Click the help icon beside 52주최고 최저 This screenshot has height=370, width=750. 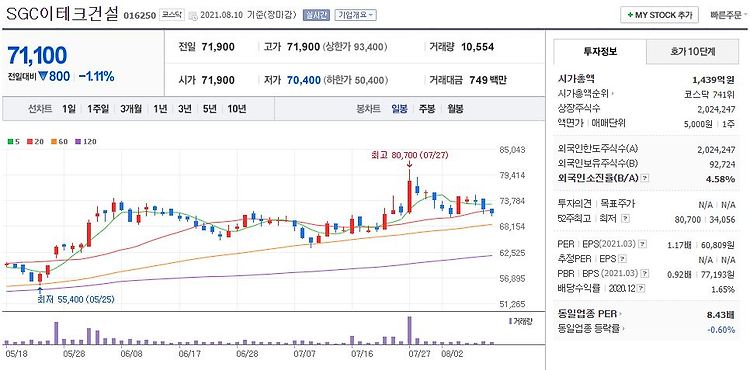pyautogui.click(x=626, y=219)
